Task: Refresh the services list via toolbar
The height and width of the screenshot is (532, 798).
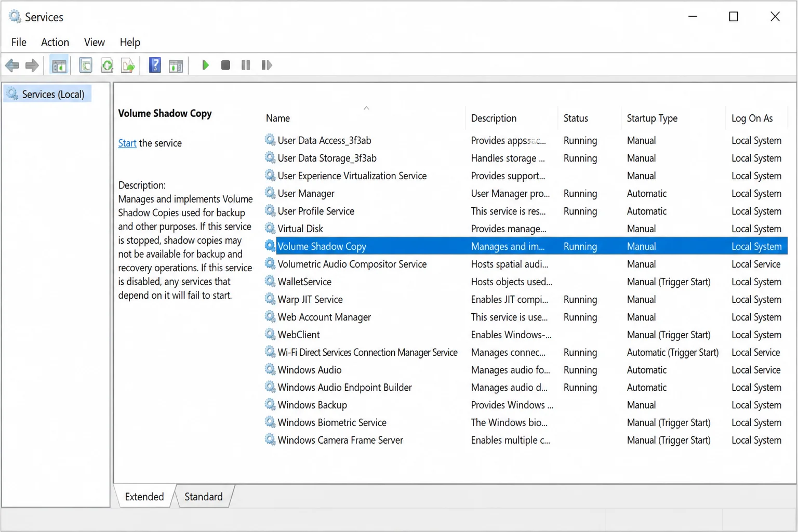Action: click(x=107, y=65)
